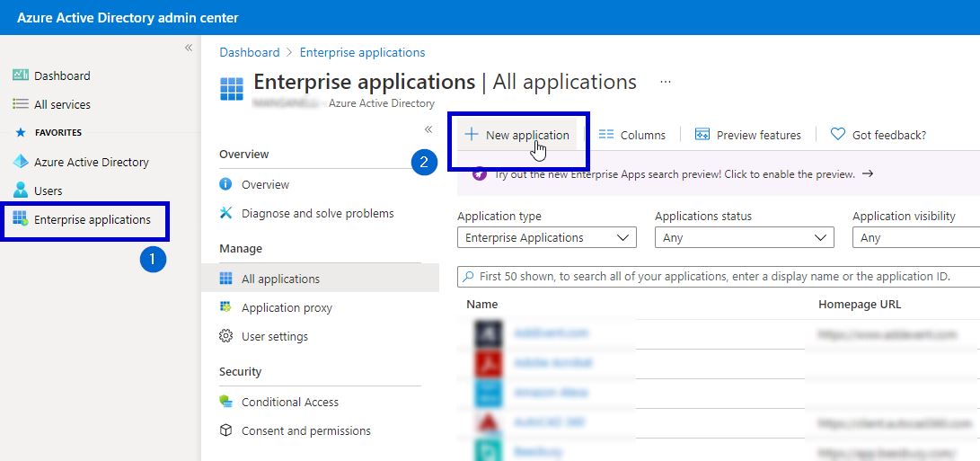This screenshot has width=980, height=461.
Task: Click the blue Amazon application logo
Action: tap(488, 393)
